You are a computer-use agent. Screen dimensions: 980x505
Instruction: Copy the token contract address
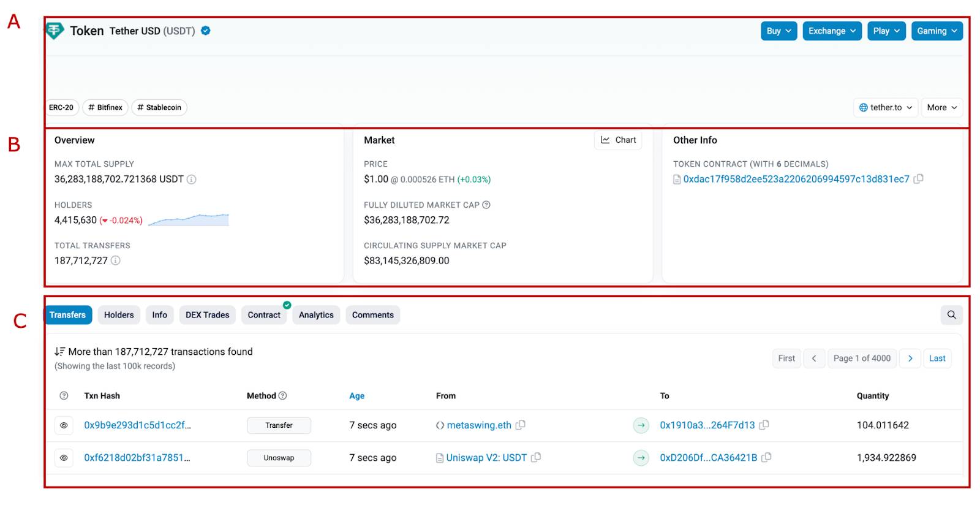click(x=918, y=179)
